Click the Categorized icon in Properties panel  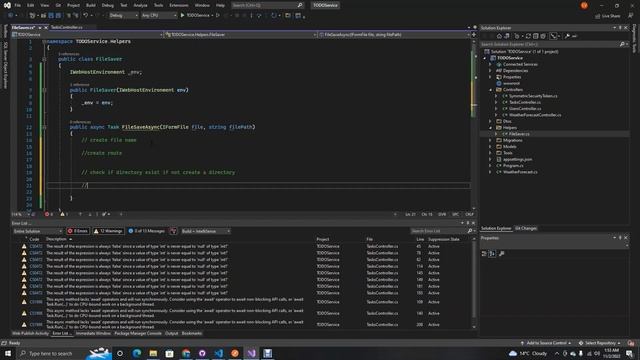tap(484, 254)
